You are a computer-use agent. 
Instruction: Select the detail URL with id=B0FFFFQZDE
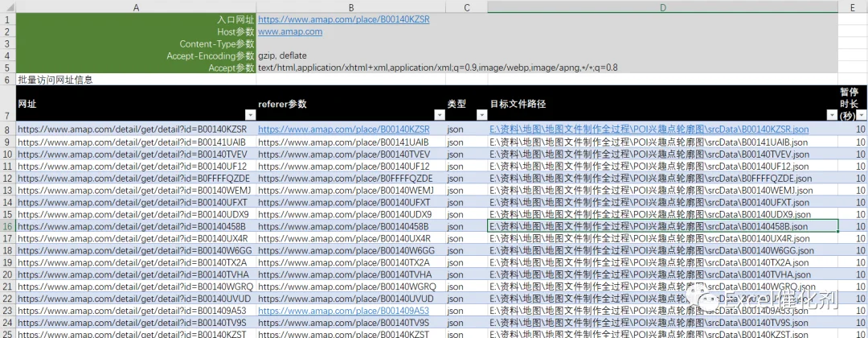click(x=136, y=178)
